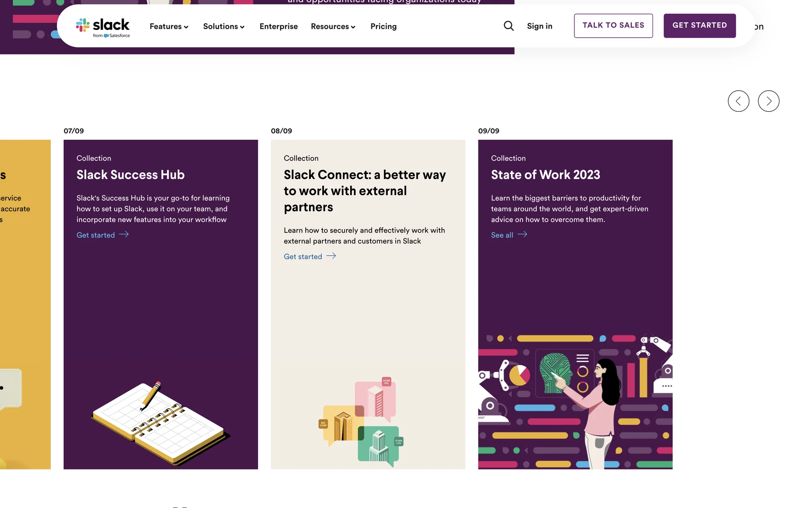Click arrow beside Slack Connect Get started
The image size is (812, 508).
331,256
